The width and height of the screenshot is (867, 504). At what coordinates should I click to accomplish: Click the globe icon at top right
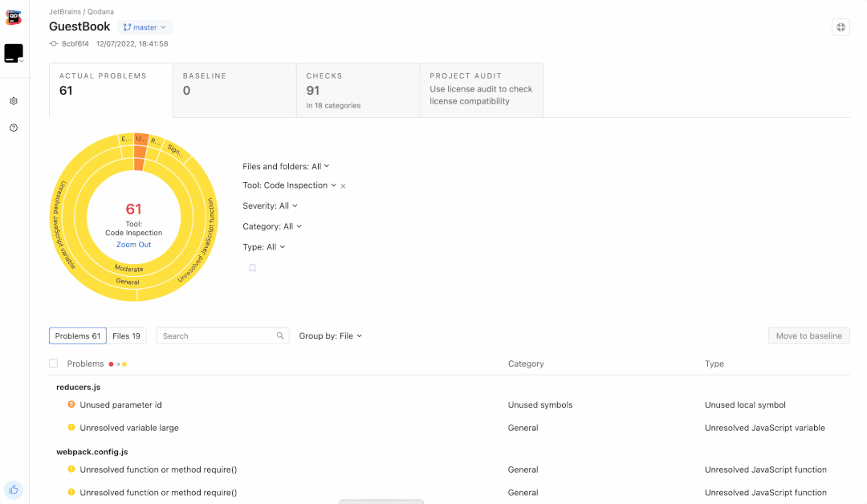coord(841,27)
